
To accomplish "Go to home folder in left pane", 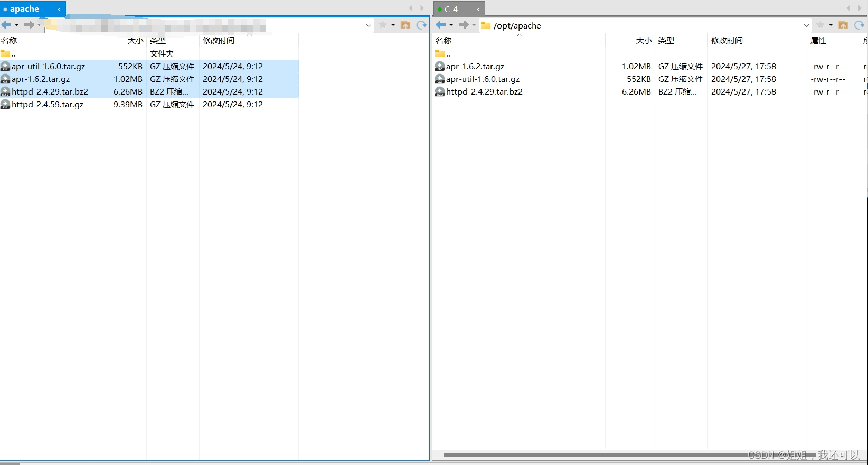I will coord(405,25).
